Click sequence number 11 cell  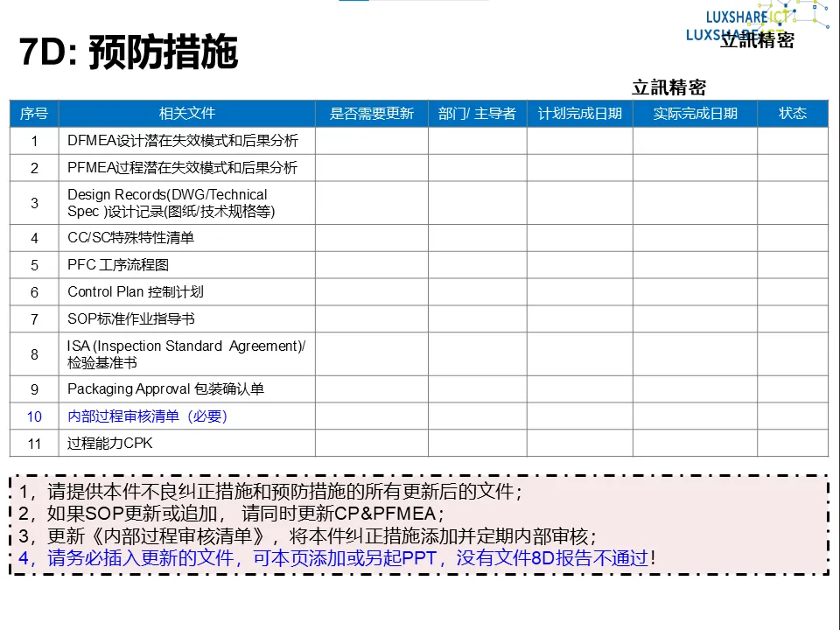click(x=34, y=444)
